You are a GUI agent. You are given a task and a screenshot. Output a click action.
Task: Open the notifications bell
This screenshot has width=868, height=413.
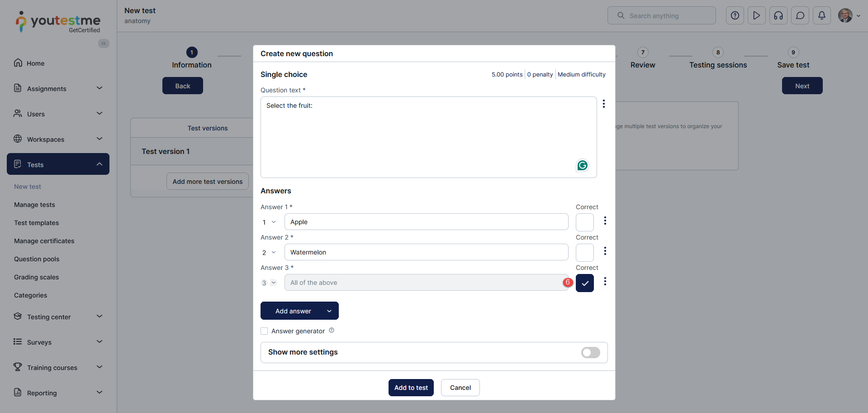pos(822,16)
